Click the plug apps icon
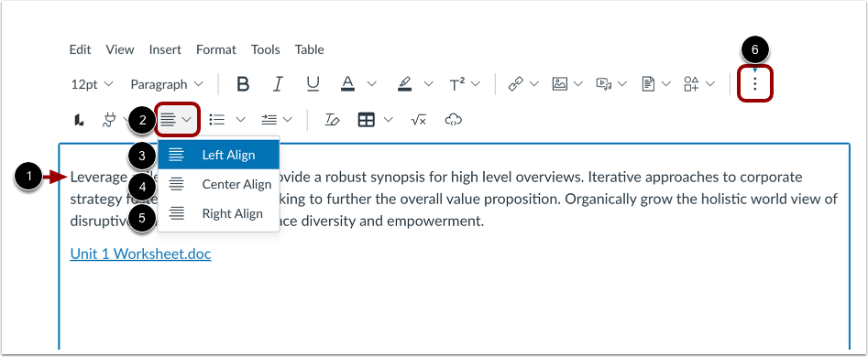Screen dimensions: 868x357 click(x=109, y=120)
